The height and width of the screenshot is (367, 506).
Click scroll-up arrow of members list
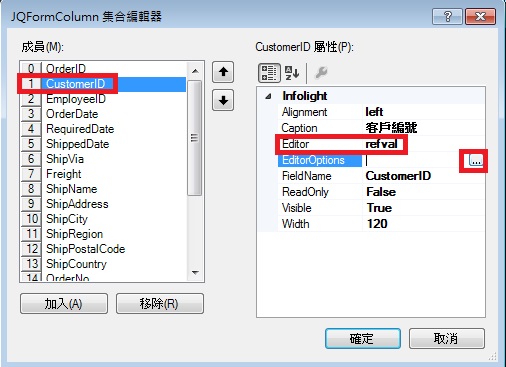(195, 71)
